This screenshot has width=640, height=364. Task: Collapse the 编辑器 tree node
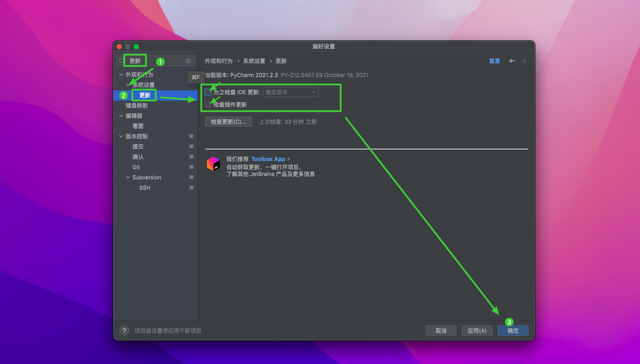pyautogui.click(x=121, y=116)
